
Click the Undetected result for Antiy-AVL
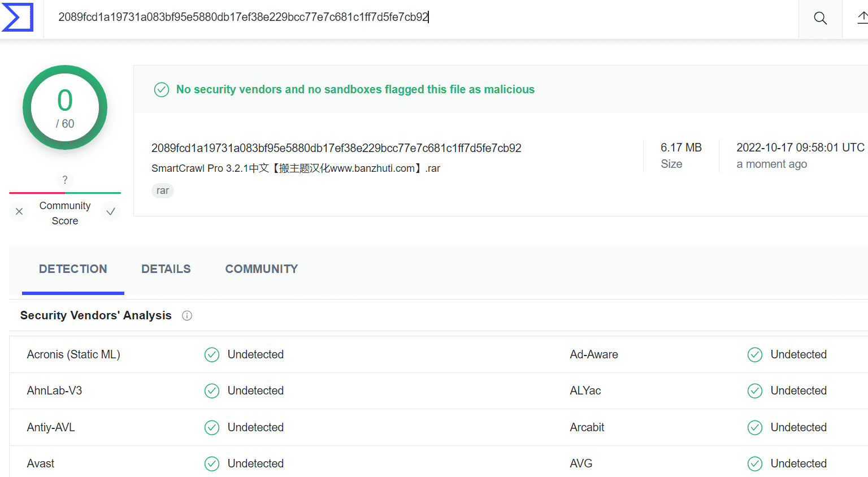coord(255,427)
